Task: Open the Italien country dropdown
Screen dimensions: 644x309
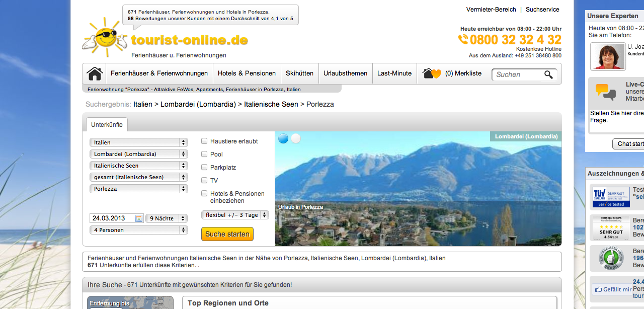Action: click(x=138, y=142)
